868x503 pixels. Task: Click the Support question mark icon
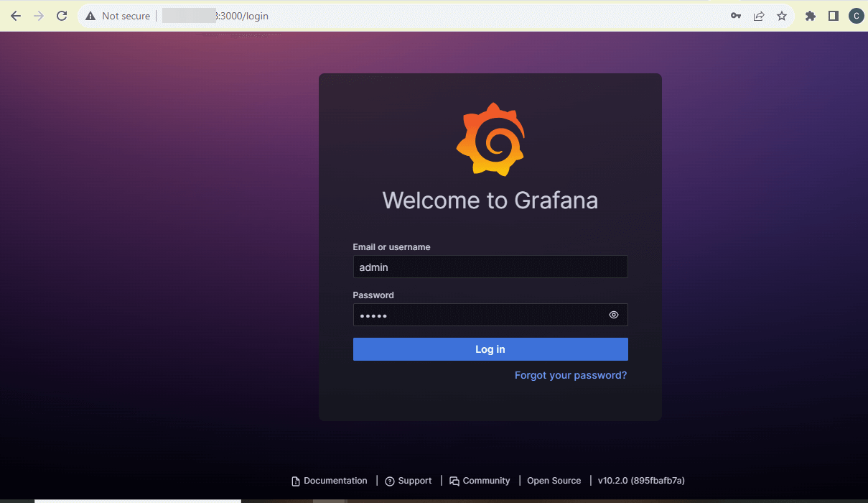pyautogui.click(x=388, y=480)
